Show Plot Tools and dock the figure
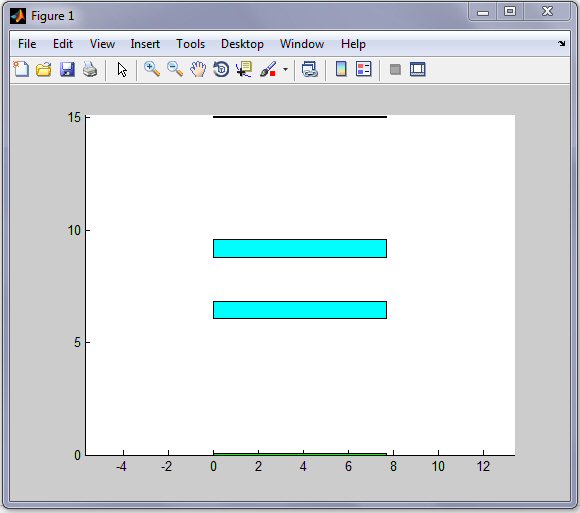Viewport: 580px width, 513px height. [x=418, y=69]
